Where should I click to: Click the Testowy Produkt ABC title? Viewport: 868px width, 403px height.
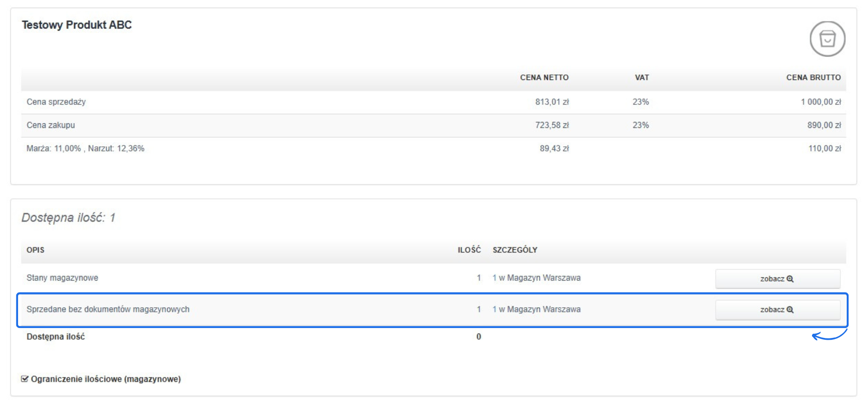77,25
